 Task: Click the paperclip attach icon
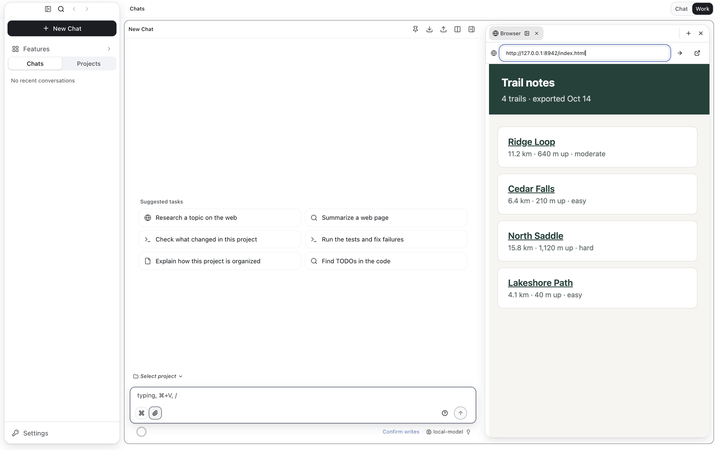click(155, 413)
